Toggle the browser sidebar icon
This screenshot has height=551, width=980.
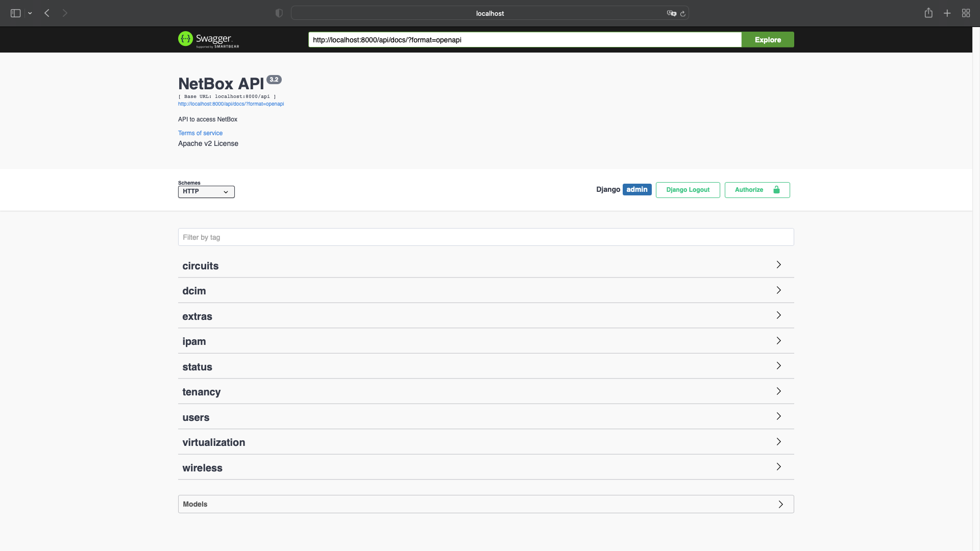[x=15, y=13]
